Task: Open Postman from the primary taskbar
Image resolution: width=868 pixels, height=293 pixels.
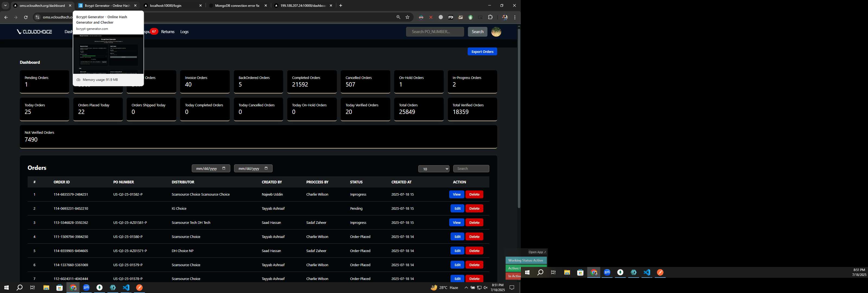Action: [139, 288]
